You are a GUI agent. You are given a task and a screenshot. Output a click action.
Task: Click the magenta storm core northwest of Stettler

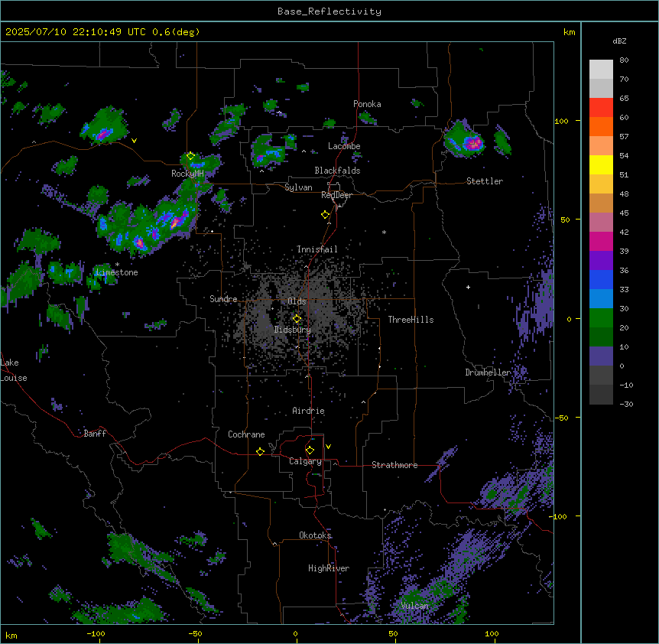(x=474, y=144)
